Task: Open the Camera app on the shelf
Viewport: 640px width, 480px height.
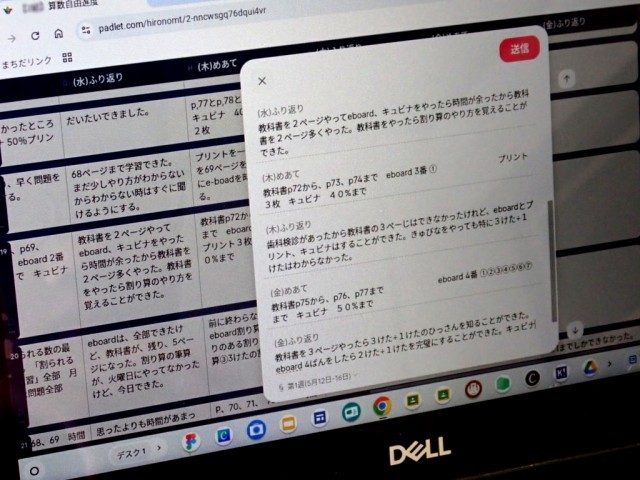Action: coord(256,430)
